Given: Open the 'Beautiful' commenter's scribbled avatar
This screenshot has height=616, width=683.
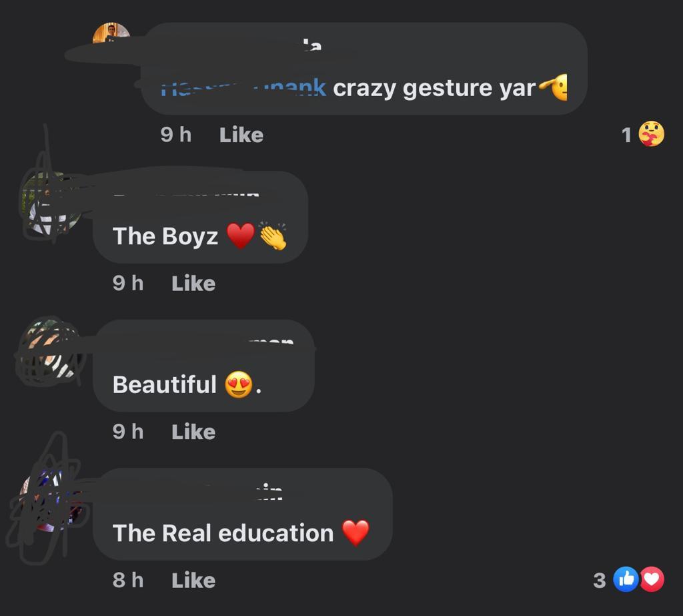Looking at the screenshot, I should 50,351.
